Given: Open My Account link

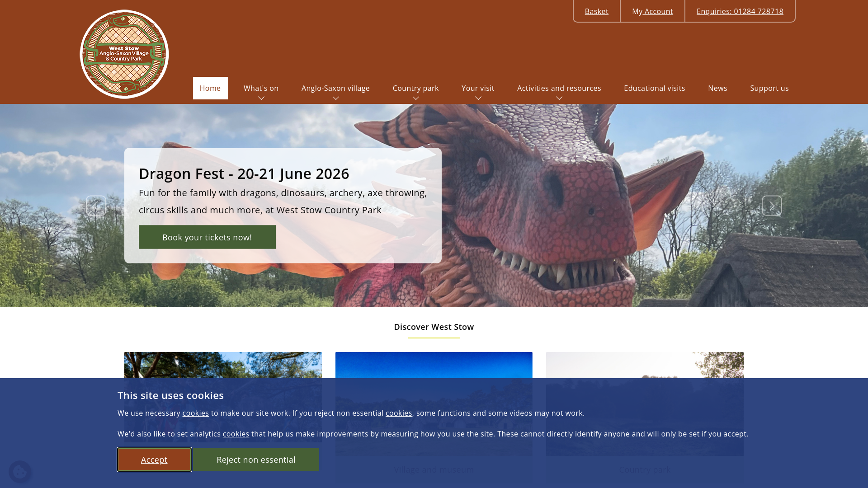Looking at the screenshot, I should click(652, 11).
